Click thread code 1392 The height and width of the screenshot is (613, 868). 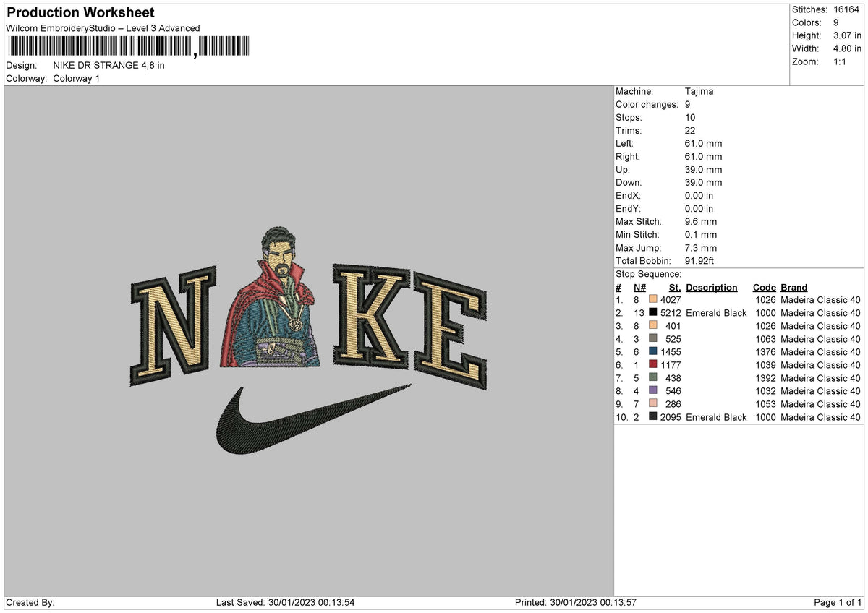coord(765,378)
